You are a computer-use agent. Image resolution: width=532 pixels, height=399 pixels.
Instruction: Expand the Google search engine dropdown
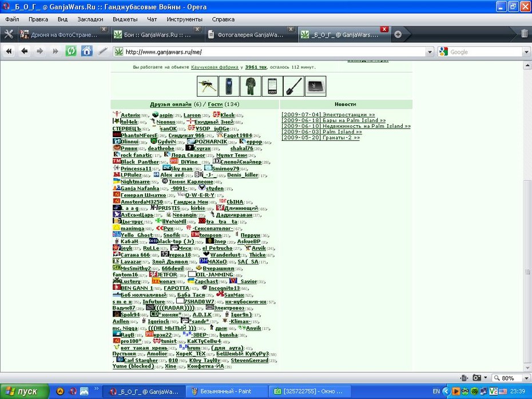coord(526,52)
